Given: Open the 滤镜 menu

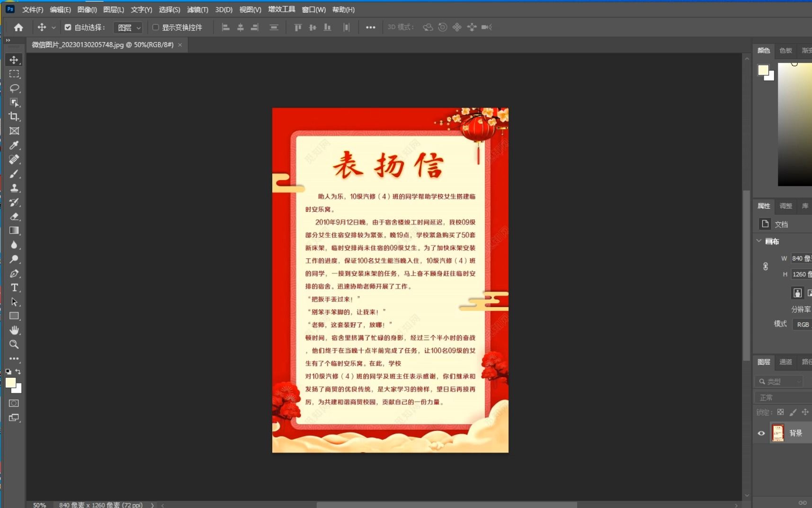Looking at the screenshot, I should coord(197,9).
